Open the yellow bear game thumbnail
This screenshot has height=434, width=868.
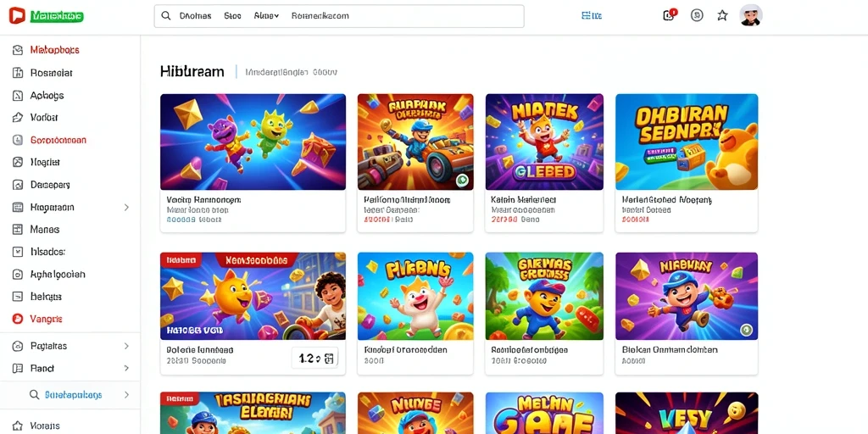pyautogui.click(x=687, y=142)
